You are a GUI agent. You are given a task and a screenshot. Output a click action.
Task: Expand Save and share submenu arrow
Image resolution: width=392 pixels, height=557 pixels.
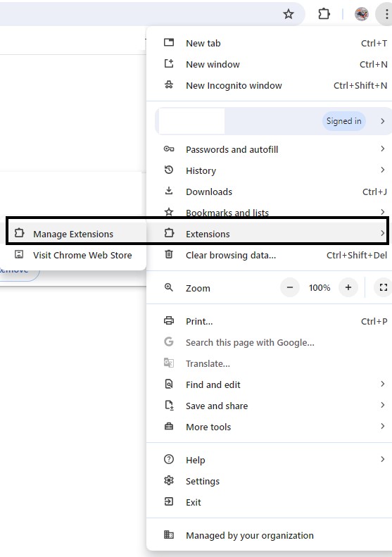click(382, 405)
